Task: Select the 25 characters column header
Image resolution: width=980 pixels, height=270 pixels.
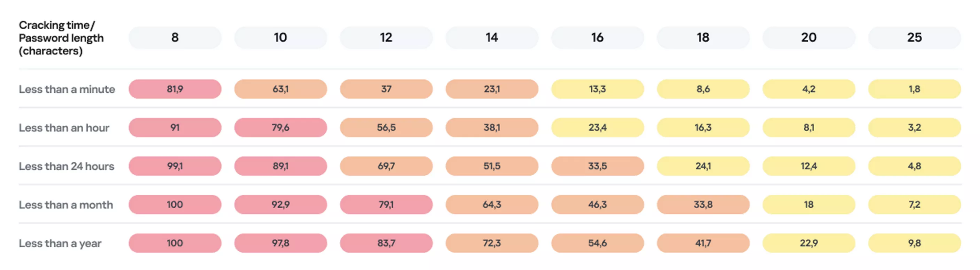Action: 914,37
